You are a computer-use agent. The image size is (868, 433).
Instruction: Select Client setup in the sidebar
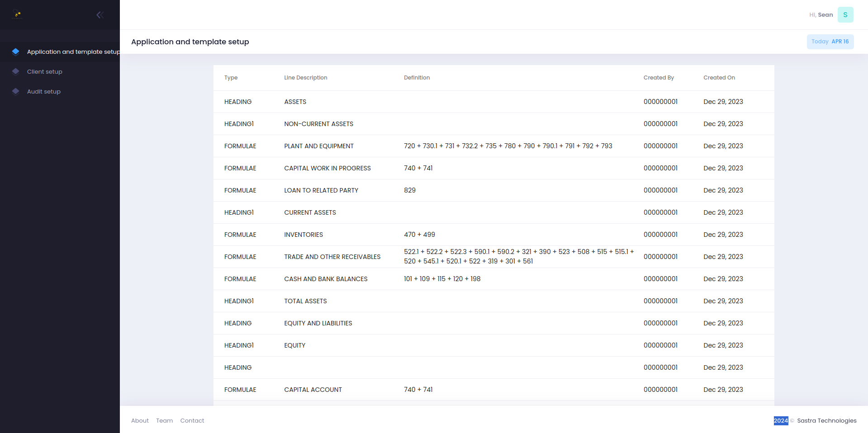click(44, 71)
